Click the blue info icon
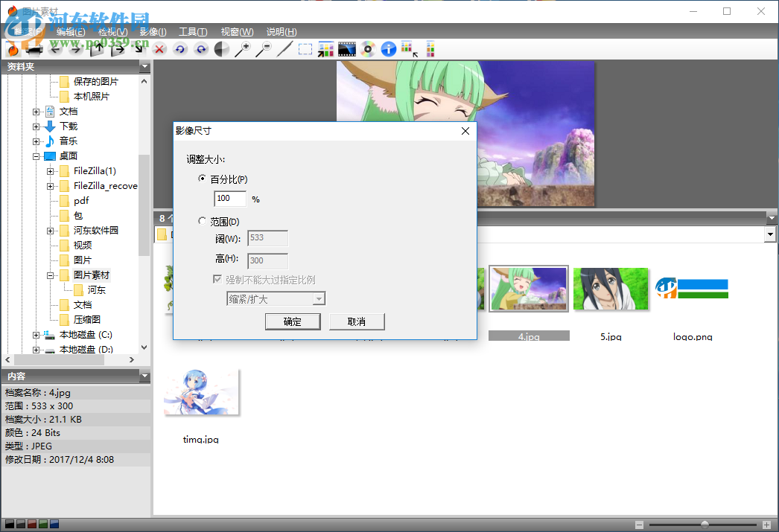This screenshot has height=532, width=779. [389, 49]
